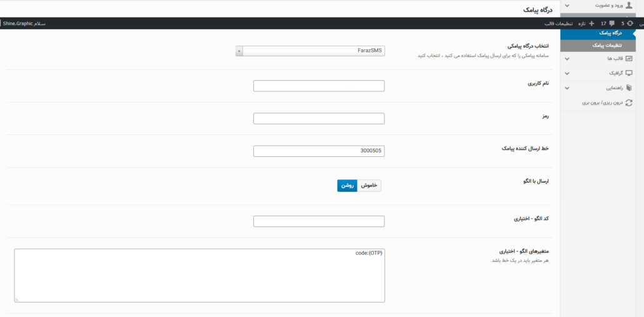
Task: Open the FarazSMS gateway dropdown
Action: tap(310, 51)
